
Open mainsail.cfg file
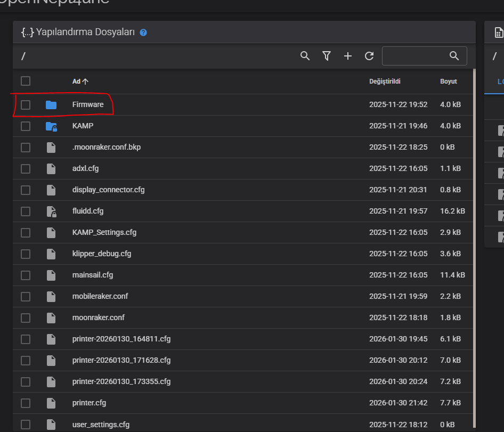coord(93,275)
